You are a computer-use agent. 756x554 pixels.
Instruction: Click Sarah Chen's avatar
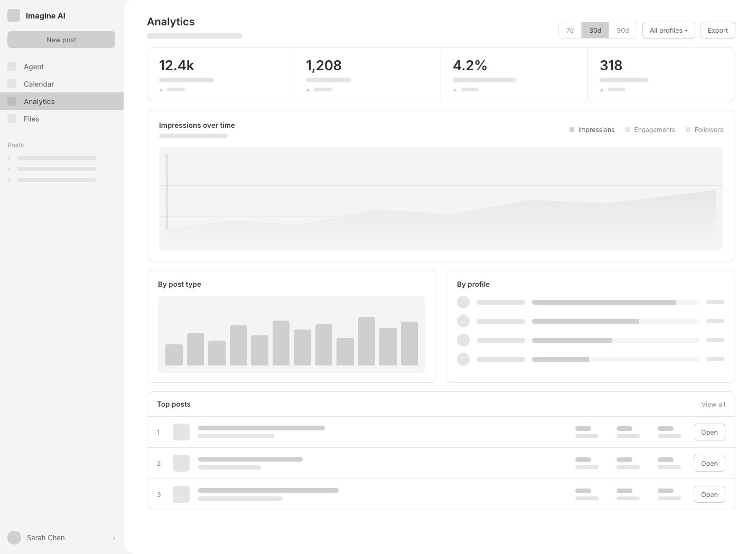coord(14,538)
